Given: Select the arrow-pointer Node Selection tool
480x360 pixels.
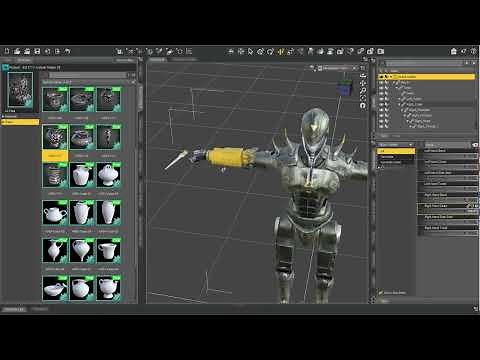Looking at the screenshot, I should pyautogui.click(x=250, y=51).
